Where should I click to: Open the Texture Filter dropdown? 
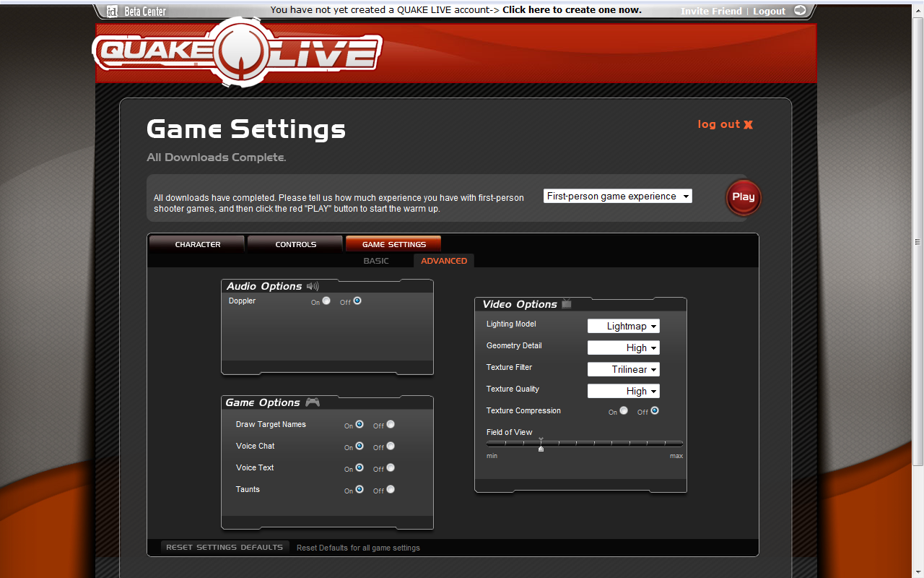point(624,369)
